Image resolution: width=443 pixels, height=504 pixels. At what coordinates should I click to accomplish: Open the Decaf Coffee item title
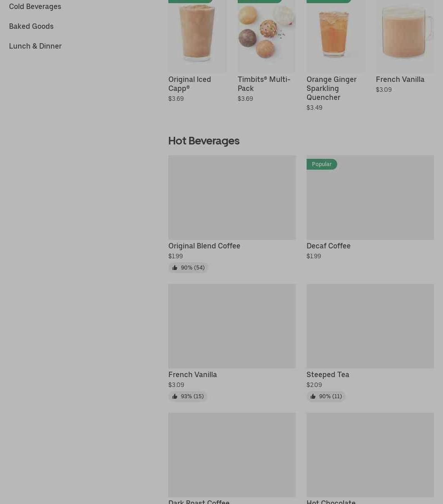tap(329, 246)
